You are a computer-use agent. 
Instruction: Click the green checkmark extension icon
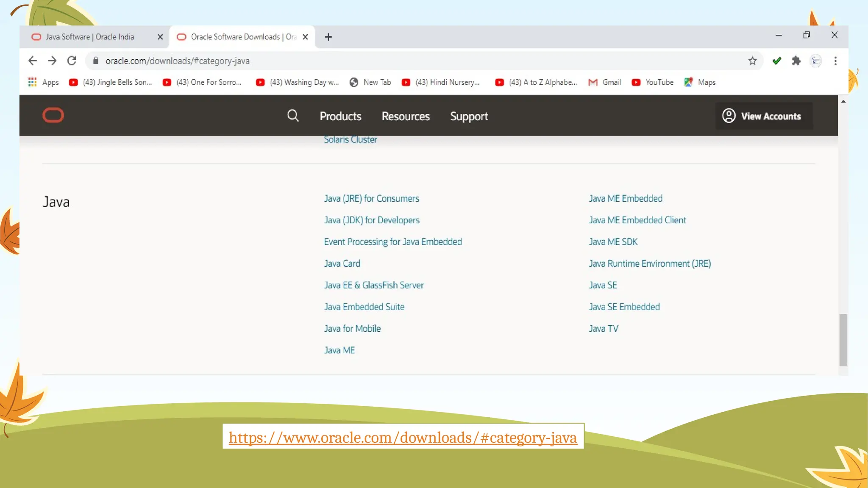point(776,61)
